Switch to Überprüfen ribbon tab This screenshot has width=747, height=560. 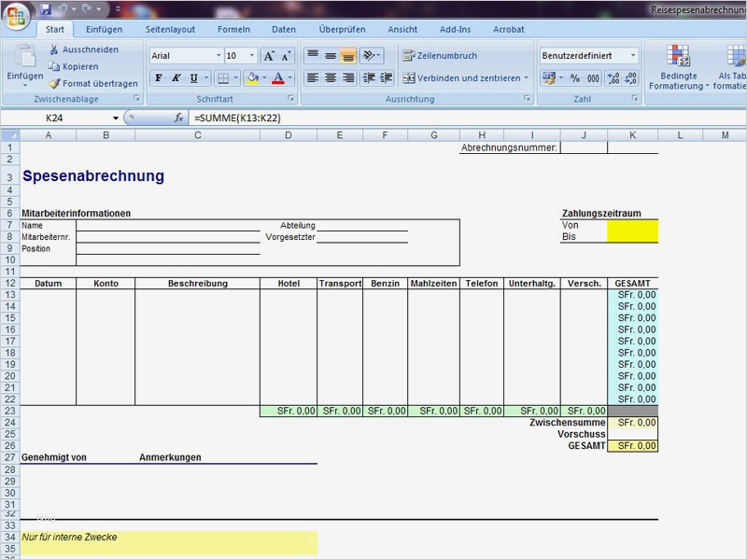click(x=342, y=30)
